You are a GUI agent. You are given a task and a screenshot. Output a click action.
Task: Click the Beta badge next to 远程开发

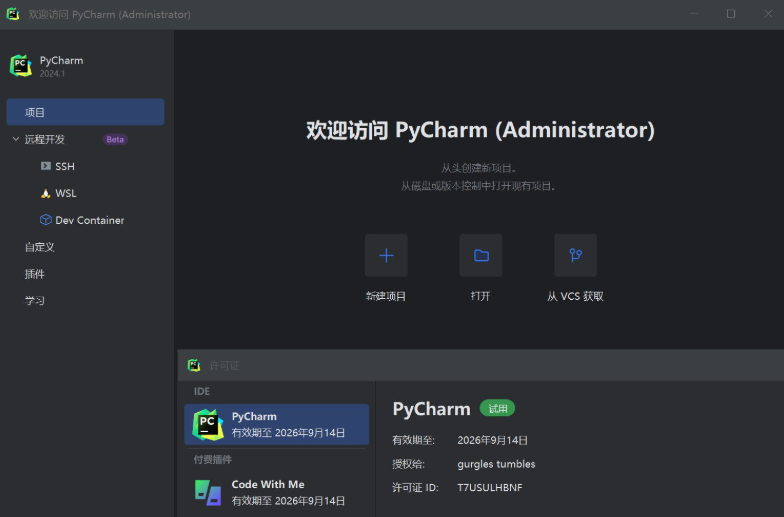[115, 140]
